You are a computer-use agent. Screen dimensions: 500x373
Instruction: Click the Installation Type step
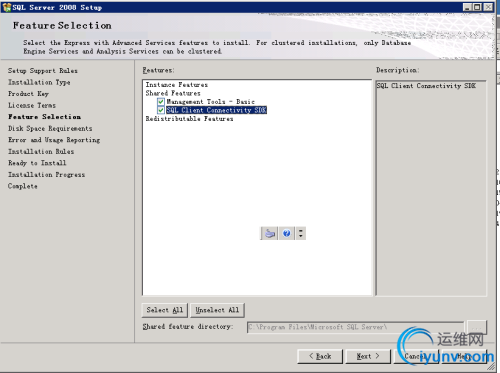coord(39,82)
